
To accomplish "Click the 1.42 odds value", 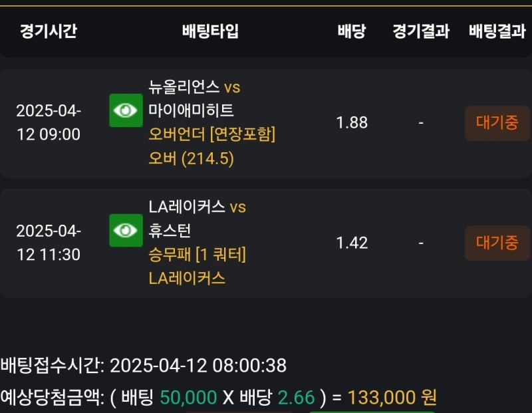I will [x=352, y=243].
